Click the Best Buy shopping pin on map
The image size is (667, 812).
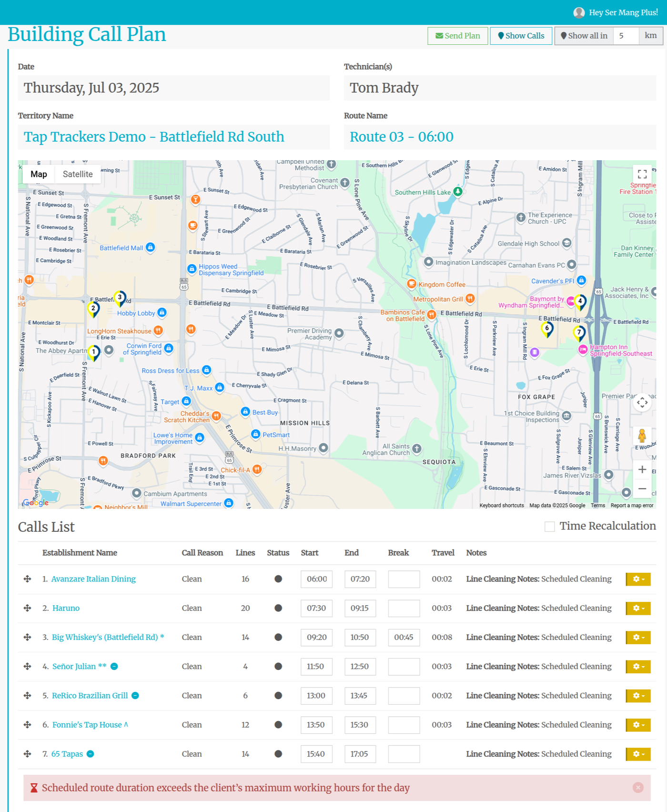(x=245, y=412)
